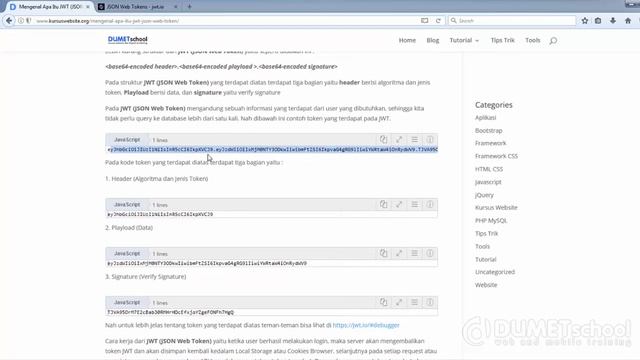Close the Mengenal Apa Itu JWT tab
640x360 pixels.
87,7
